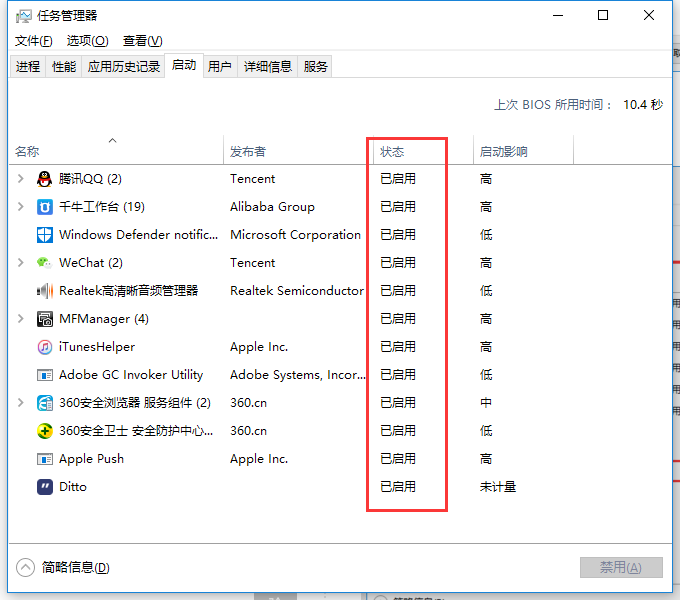
Task: Open the 查看(V) menu
Action: coord(142,41)
